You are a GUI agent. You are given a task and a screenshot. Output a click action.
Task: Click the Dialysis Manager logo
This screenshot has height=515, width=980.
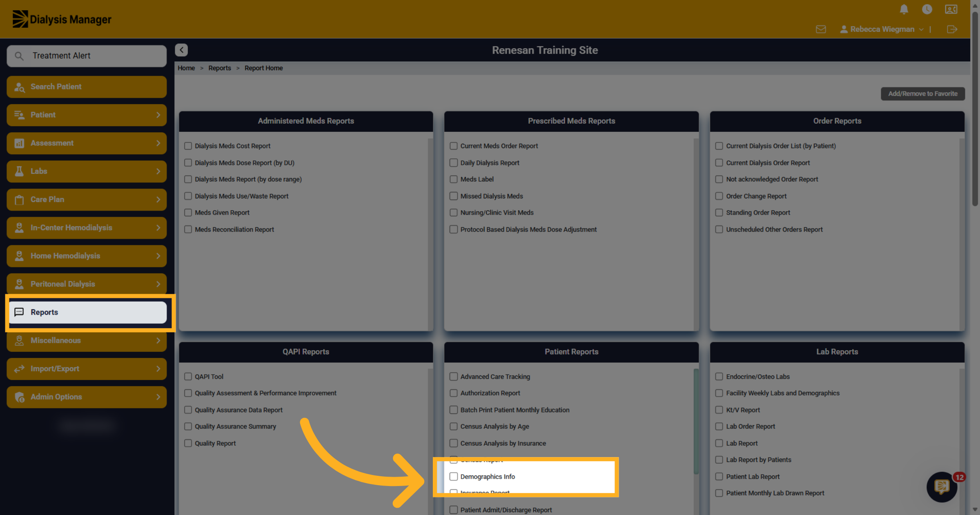tap(62, 19)
